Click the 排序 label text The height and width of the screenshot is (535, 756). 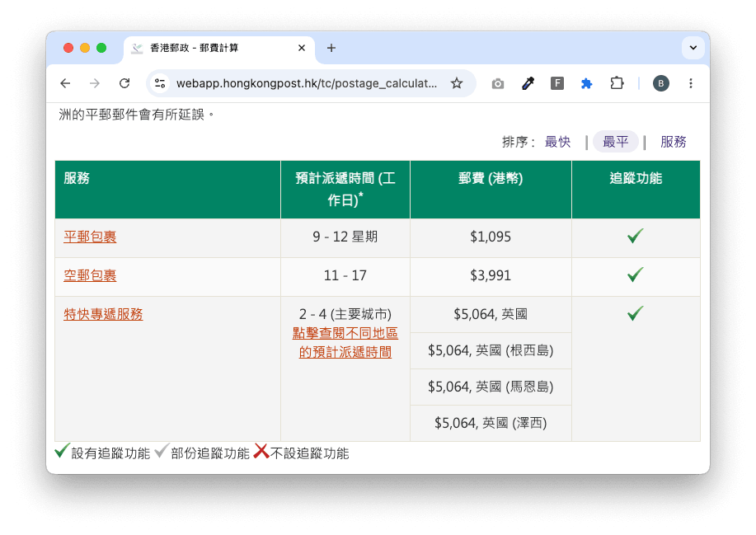click(519, 142)
